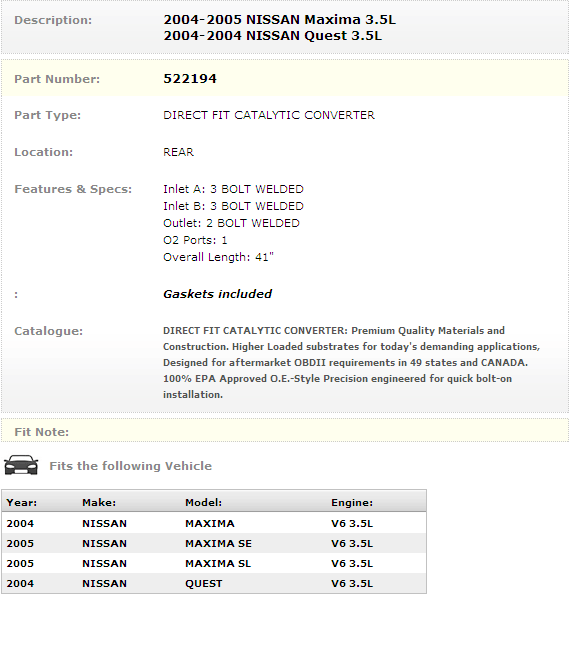Image resolution: width=570 pixels, height=645 pixels.
Task: Click the Model column header
Action: pyautogui.click(x=203, y=502)
